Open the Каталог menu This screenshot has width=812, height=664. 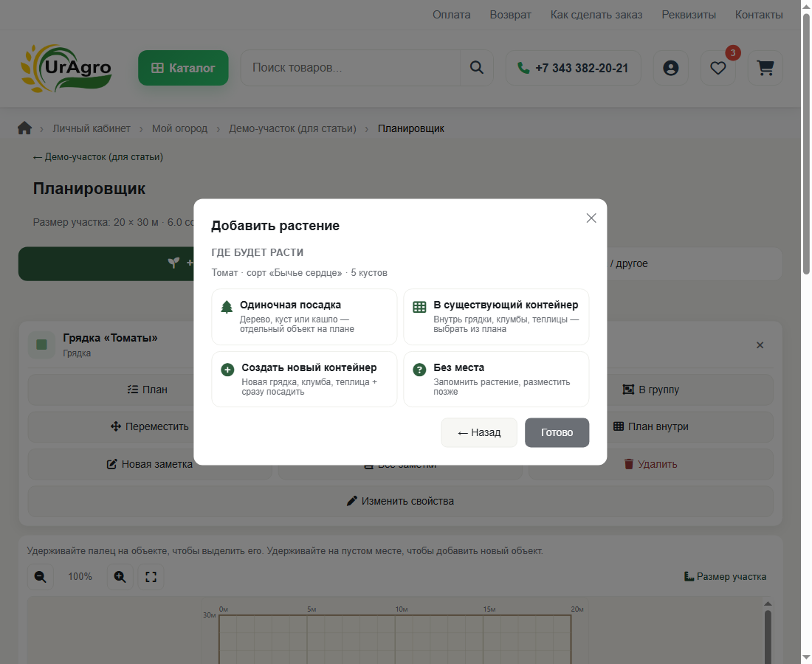tap(183, 68)
